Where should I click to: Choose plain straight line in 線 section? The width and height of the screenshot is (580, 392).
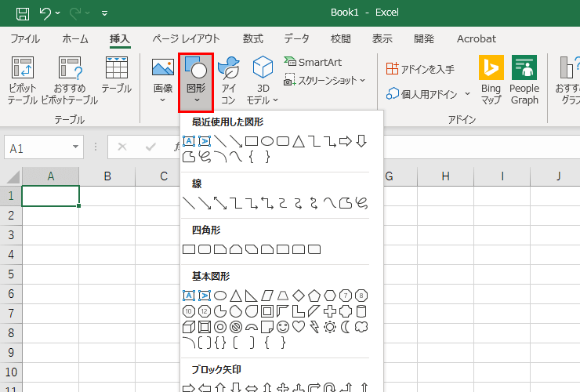189,203
